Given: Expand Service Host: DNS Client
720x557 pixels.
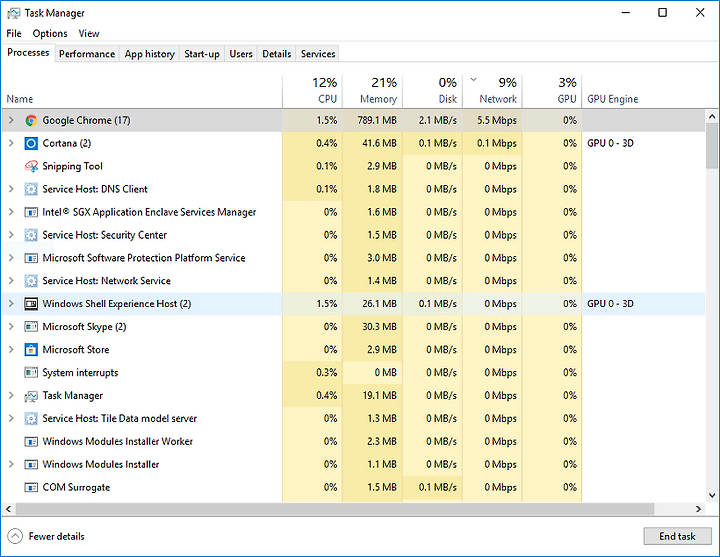Looking at the screenshot, I should (x=11, y=189).
